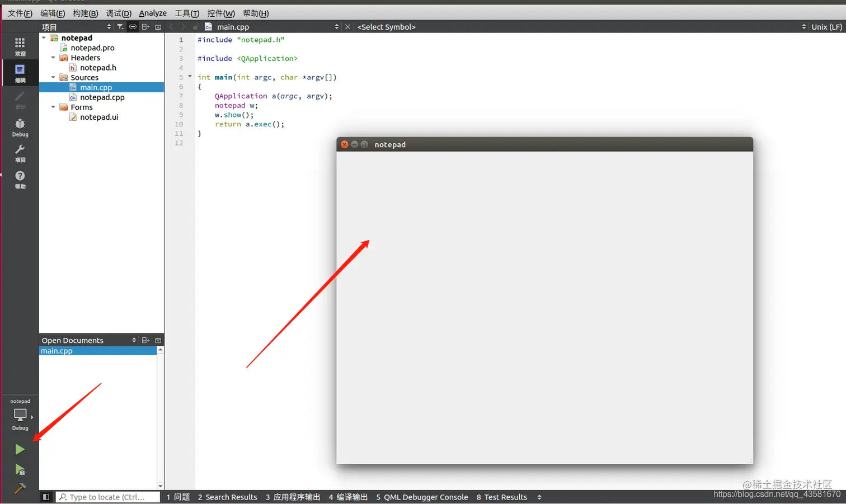Toggle the left sidebar visibility
Screen dimensions: 846x504
(46, 497)
